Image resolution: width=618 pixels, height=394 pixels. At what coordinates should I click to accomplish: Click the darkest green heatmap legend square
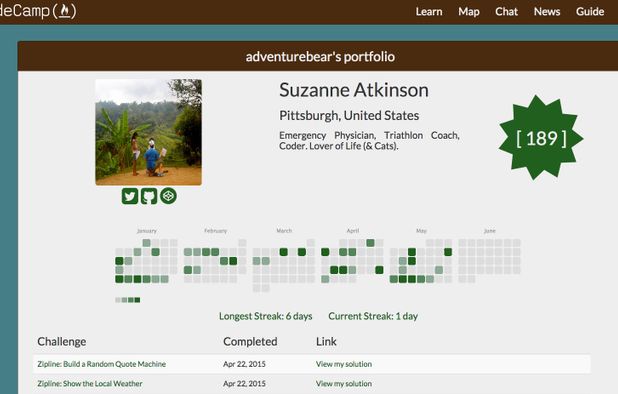click(x=137, y=300)
